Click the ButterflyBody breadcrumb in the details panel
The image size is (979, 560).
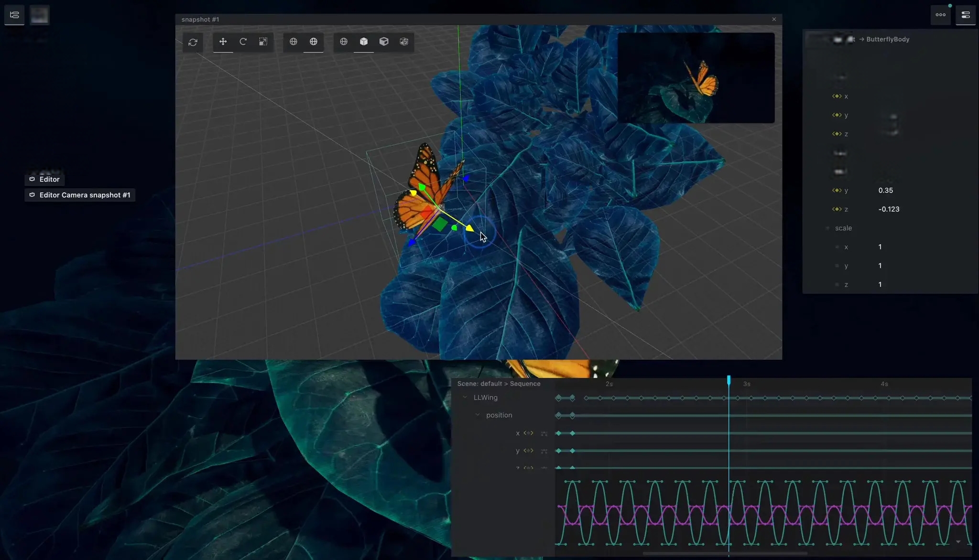(x=888, y=39)
